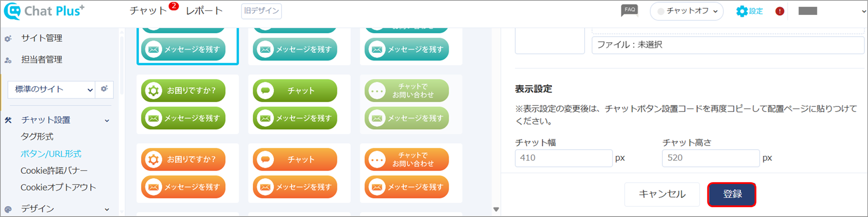Click the キャンセル button
The height and width of the screenshot is (217, 868).
[662, 194]
